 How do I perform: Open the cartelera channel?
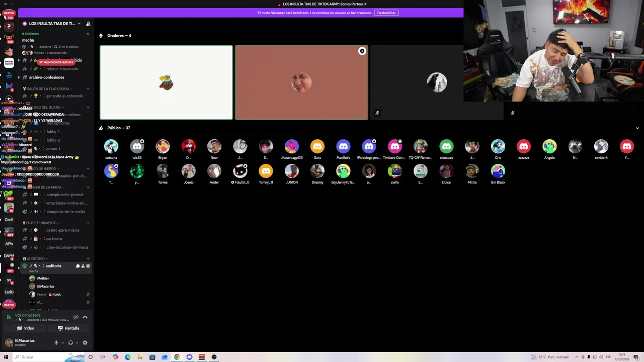(55, 239)
